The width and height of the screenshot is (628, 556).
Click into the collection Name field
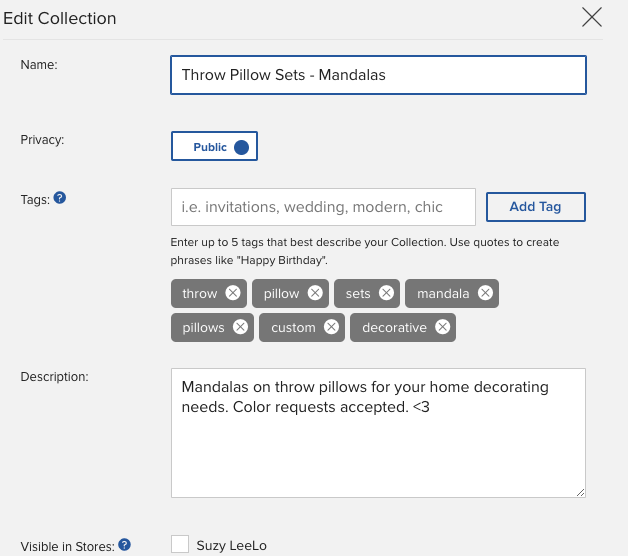[x=378, y=75]
